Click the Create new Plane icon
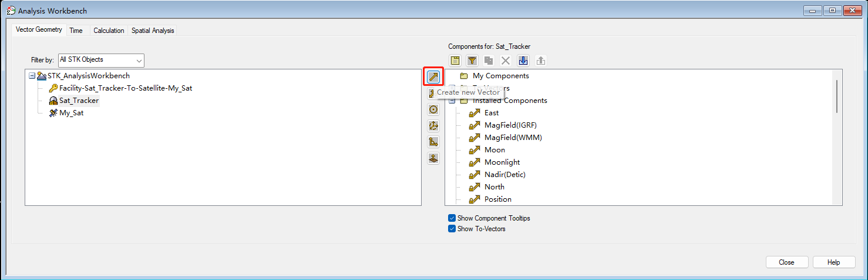The height and width of the screenshot is (280, 868). 433,158
